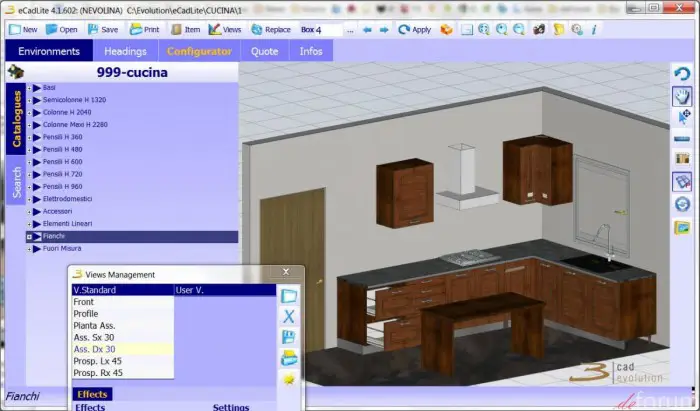Screen dimensions: 700x411
Task: Click the Box 4 input field
Action: point(320,29)
